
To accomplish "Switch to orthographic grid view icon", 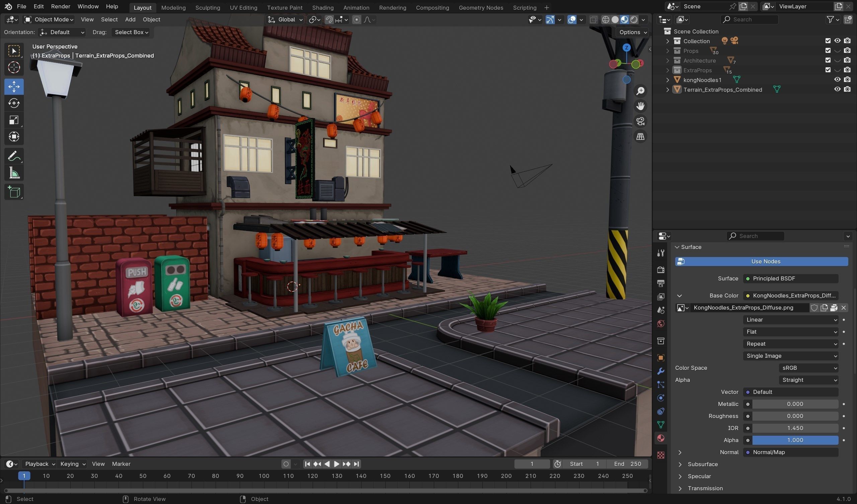I will coord(640,137).
